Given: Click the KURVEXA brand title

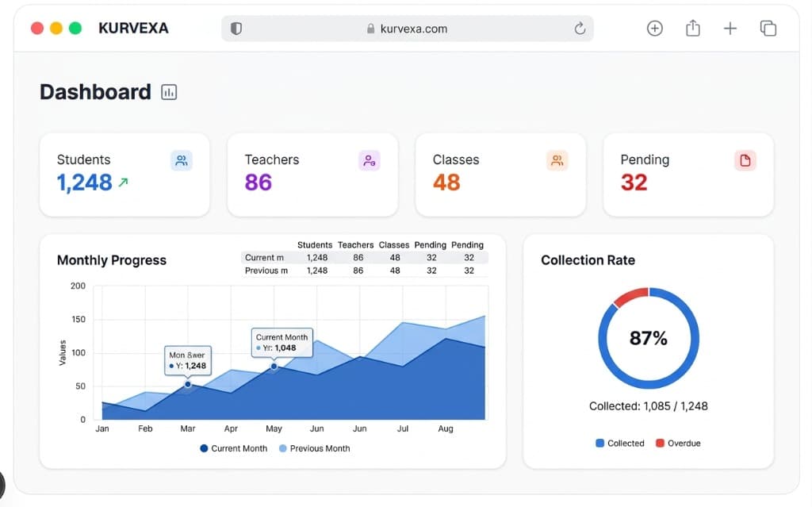Looking at the screenshot, I should pyautogui.click(x=133, y=28).
